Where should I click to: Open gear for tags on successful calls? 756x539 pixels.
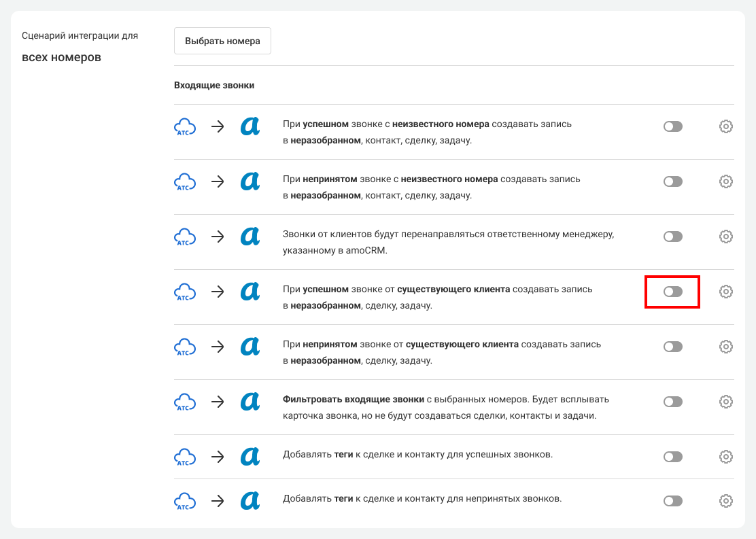pos(725,457)
